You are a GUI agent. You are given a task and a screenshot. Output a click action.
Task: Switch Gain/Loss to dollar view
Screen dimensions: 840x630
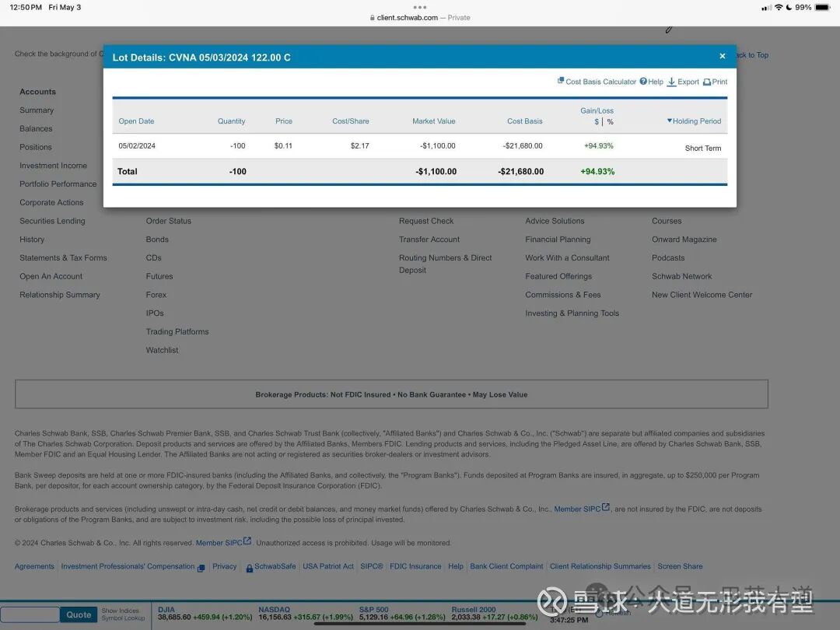[597, 121]
